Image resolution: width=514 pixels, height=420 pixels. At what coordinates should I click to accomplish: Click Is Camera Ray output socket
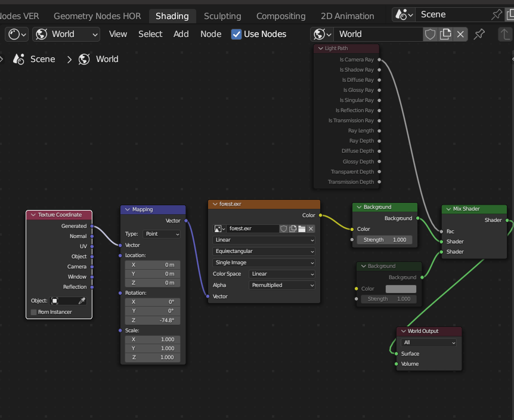click(379, 60)
